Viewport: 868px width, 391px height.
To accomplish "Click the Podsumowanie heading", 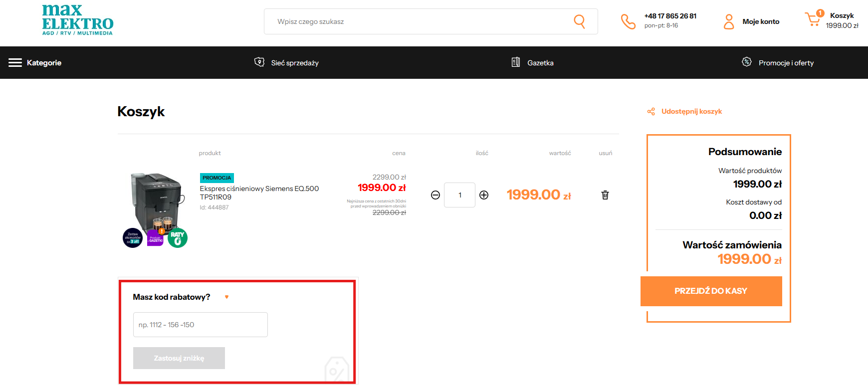I will (745, 152).
